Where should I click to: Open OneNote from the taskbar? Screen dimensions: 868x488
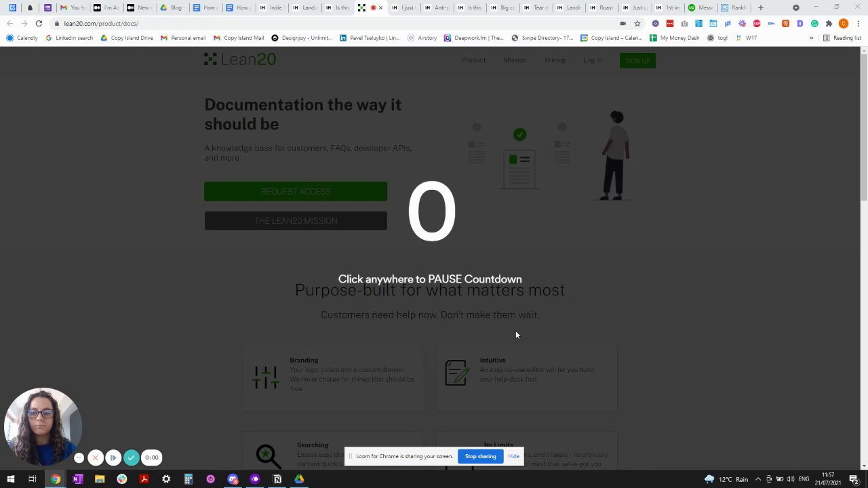(x=77, y=479)
